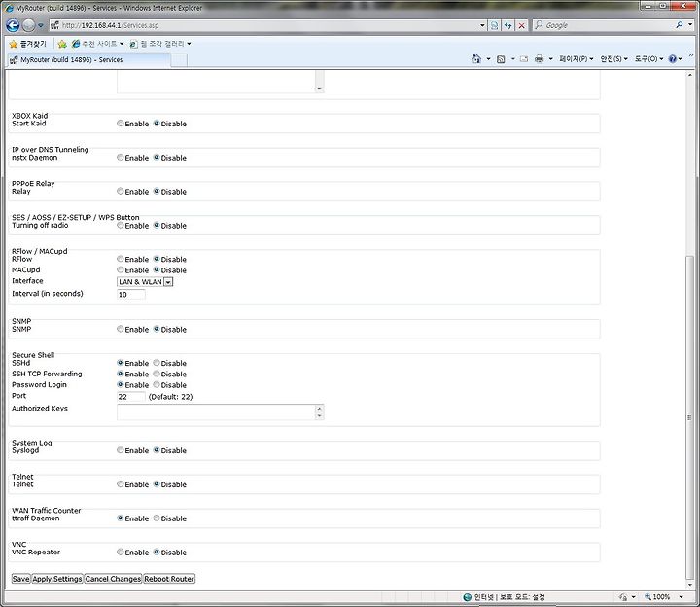Click the Authorized Keys text area
The width and height of the screenshot is (700, 607).
pos(217,412)
